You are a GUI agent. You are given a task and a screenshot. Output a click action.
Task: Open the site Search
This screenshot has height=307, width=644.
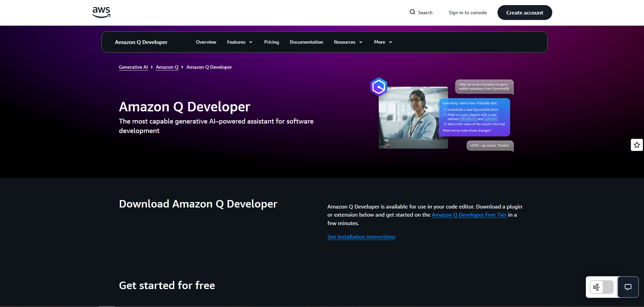(x=421, y=13)
